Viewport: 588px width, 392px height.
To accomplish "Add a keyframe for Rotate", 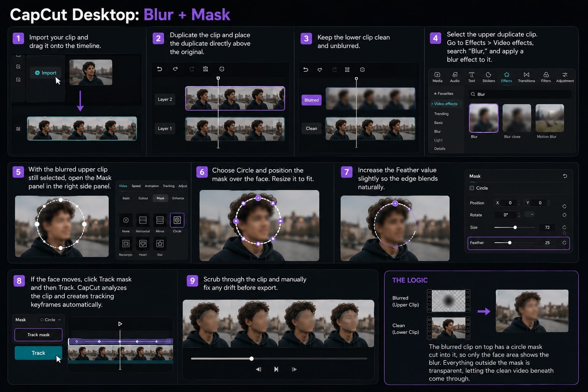I will [564, 215].
